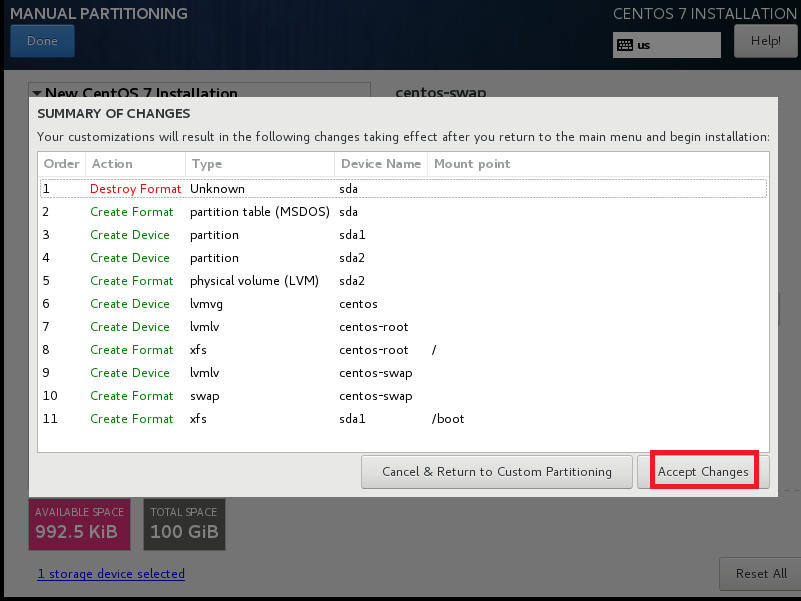This screenshot has width=801, height=601.
Task: Click the Accept Changes button
Action: click(x=703, y=471)
